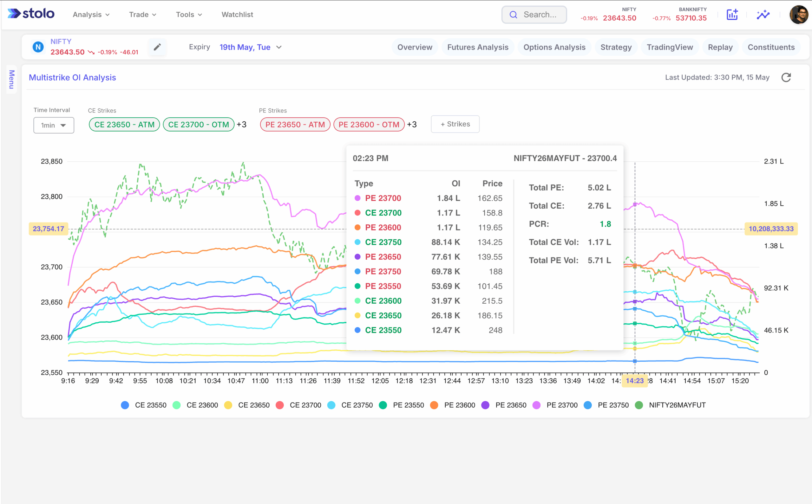Click the search magnifier icon
812x504 pixels.
click(x=513, y=15)
